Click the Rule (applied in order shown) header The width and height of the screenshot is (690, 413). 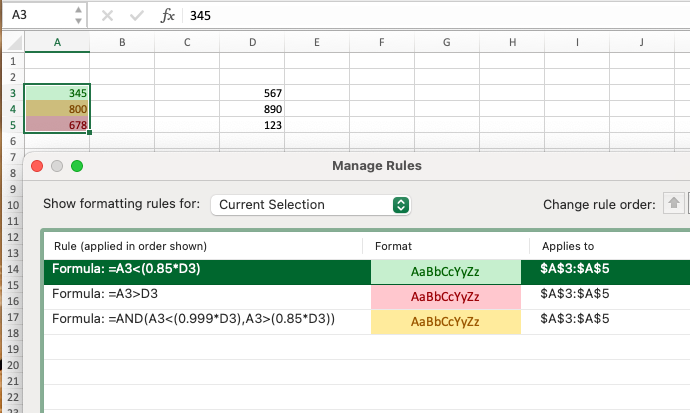(x=130, y=246)
